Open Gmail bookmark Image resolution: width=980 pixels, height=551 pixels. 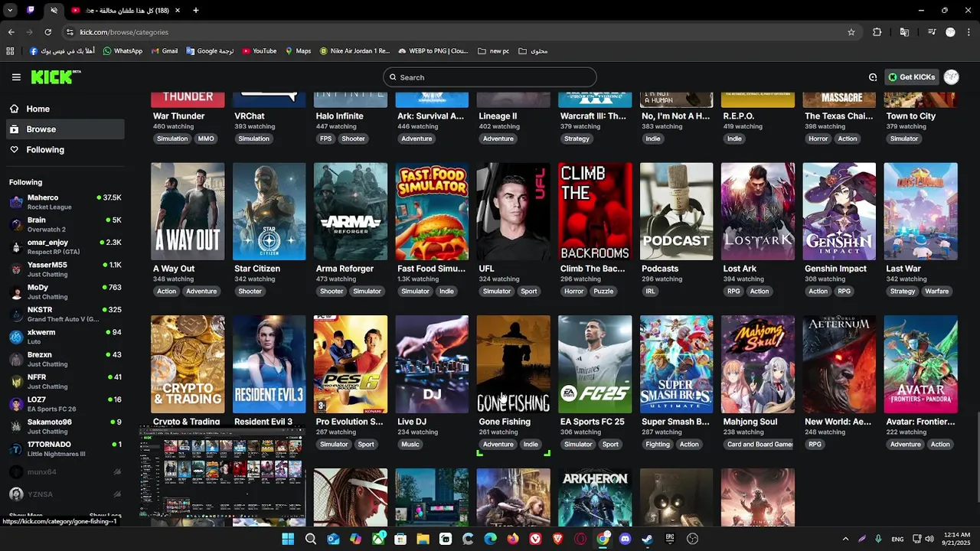(x=165, y=51)
